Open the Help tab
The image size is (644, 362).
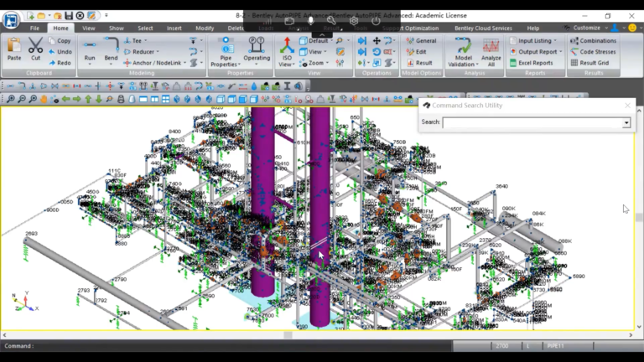(x=533, y=28)
